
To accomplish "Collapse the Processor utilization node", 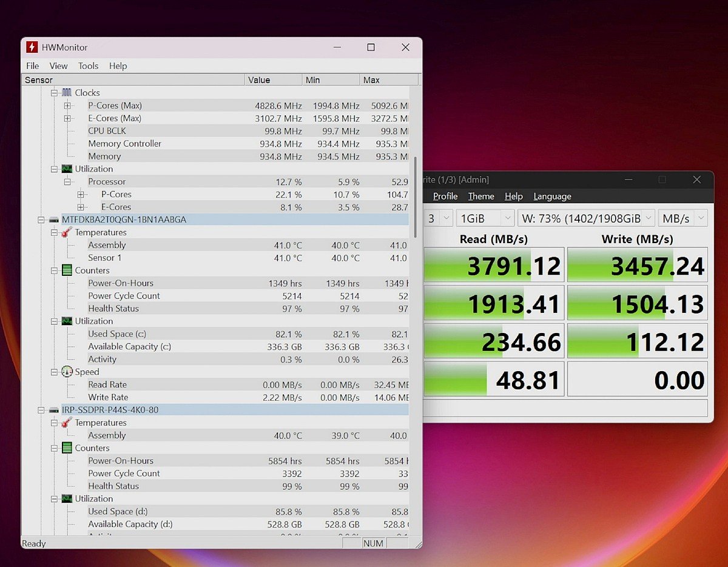I will tap(67, 182).
